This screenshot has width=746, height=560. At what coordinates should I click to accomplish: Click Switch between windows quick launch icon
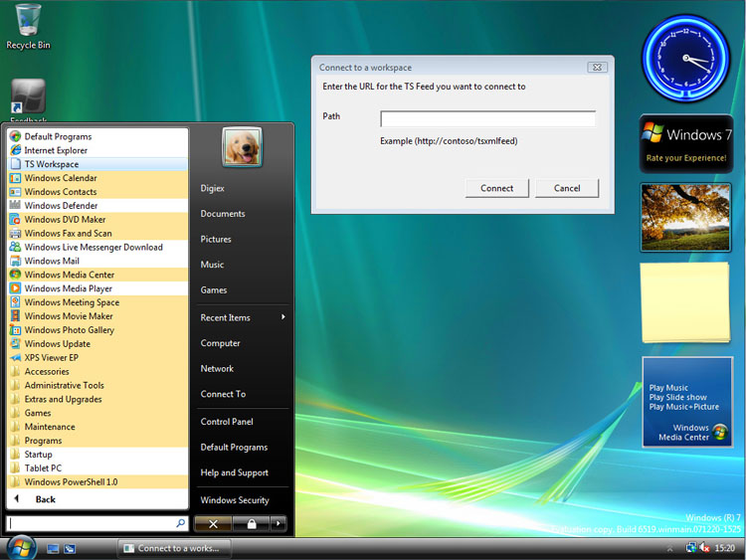[x=70, y=549]
